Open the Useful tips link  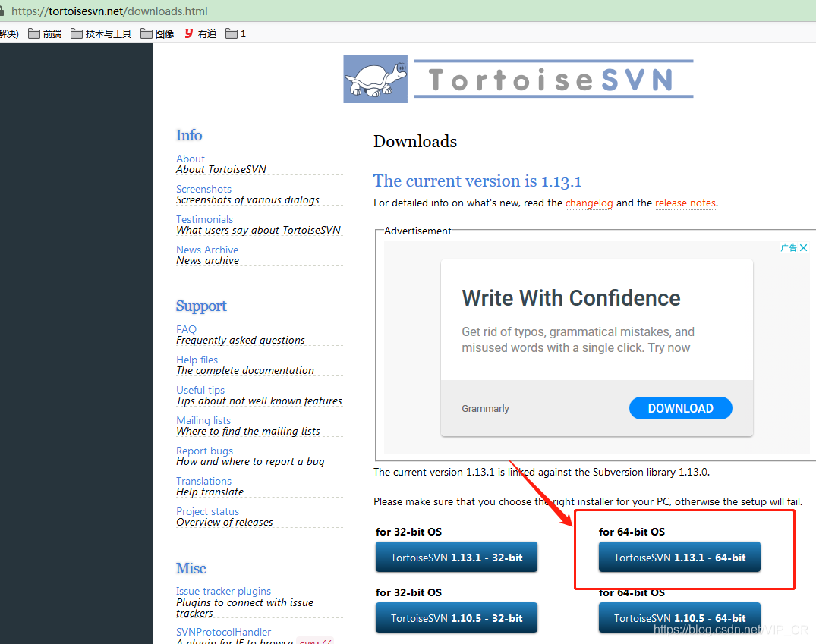[x=200, y=390]
